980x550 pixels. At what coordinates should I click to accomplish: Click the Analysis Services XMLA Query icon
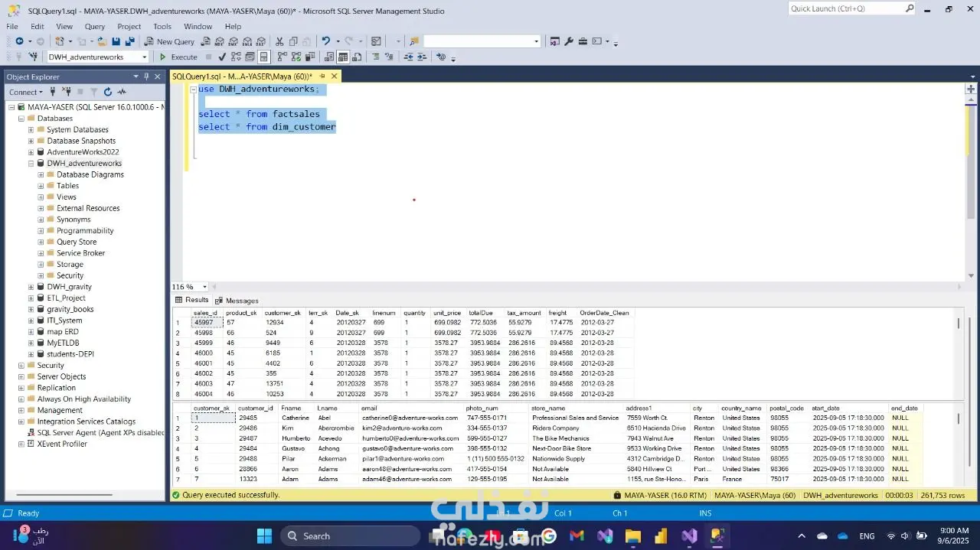coord(247,41)
